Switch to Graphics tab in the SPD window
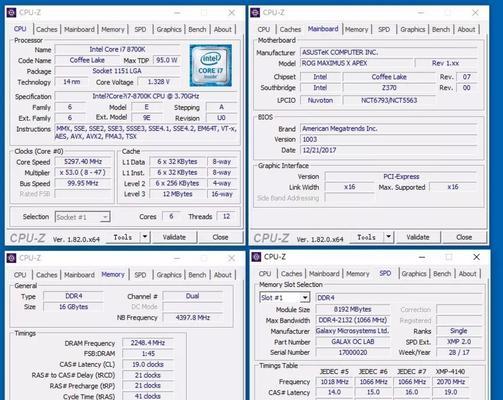 point(414,274)
